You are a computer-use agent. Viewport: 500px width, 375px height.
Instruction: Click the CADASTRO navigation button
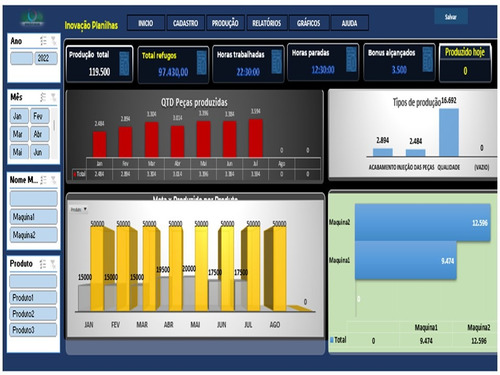(185, 23)
